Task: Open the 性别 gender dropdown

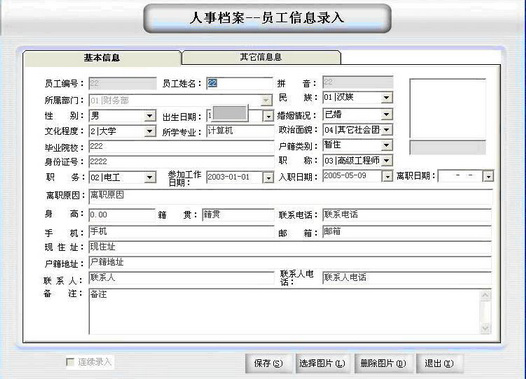Action: [x=149, y=116]
